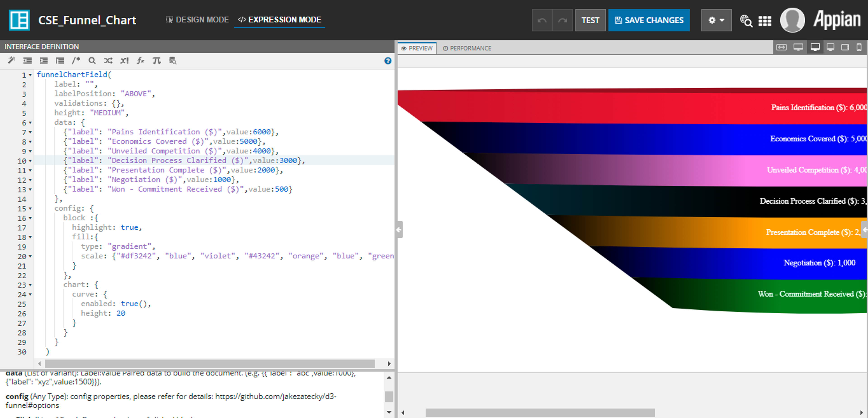Click the shuffle arrows toolbar icon

tap(108, 60)
